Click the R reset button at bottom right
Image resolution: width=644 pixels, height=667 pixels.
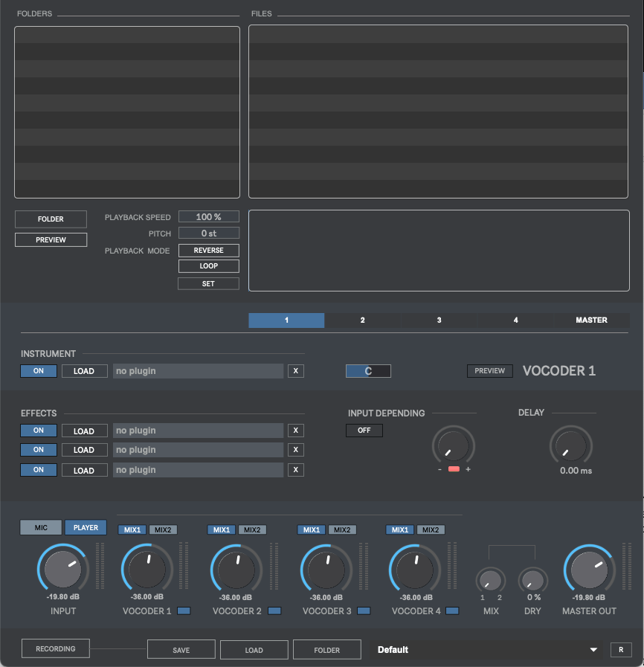tap(621, 649)
